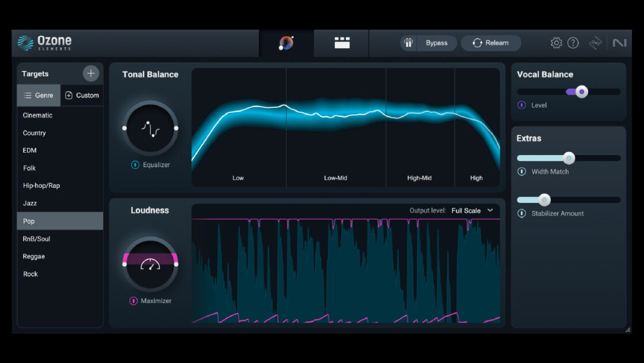Screen dimensions: 644x363
Task: Select the EDM genre target
Action: (x=60, y=150)
